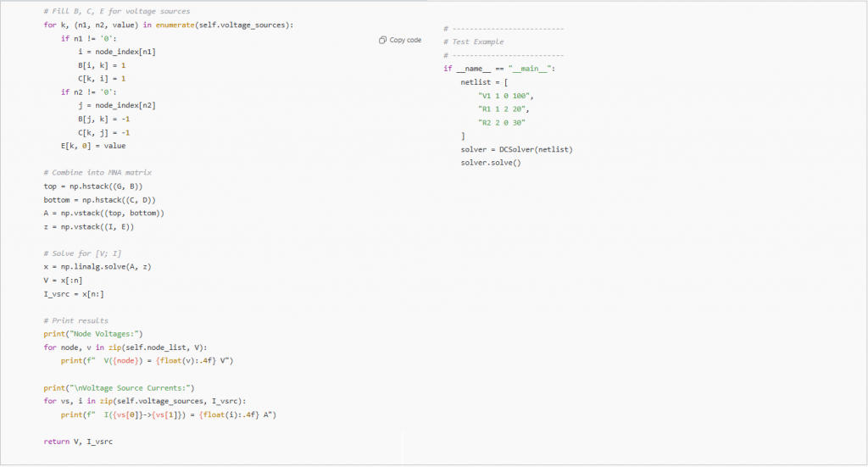
Task: Click the 'Combine into MNA matrix' comment
Action: [97, 172]
